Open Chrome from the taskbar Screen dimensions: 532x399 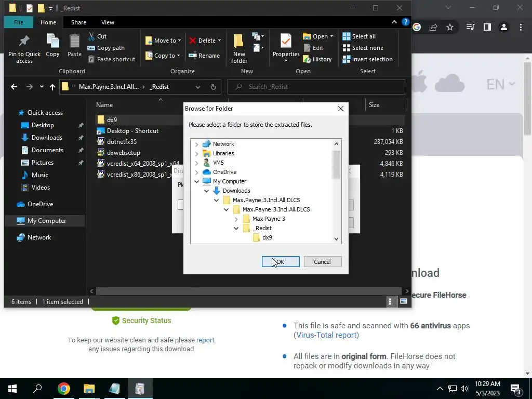(x=64, y=389)
